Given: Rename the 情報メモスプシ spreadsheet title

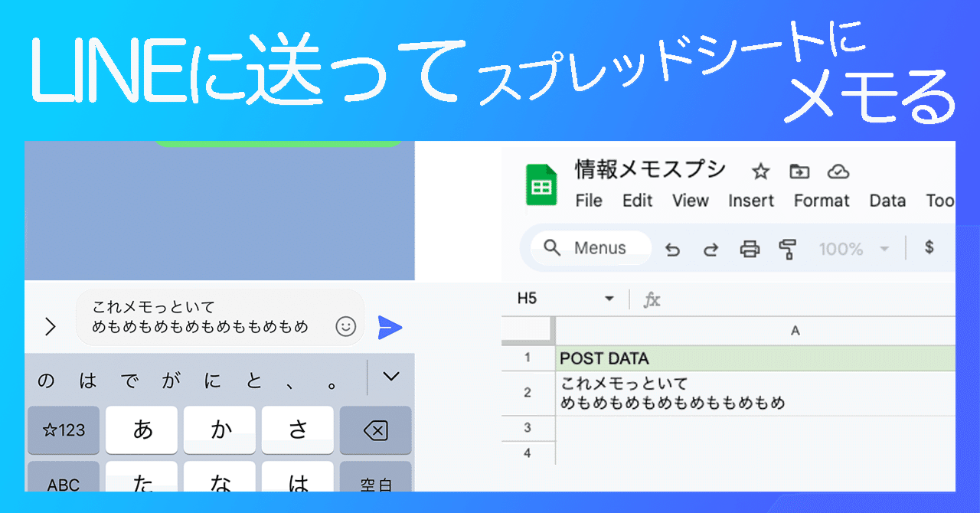Looking at the screenshot, I should [x=651, y=170].
